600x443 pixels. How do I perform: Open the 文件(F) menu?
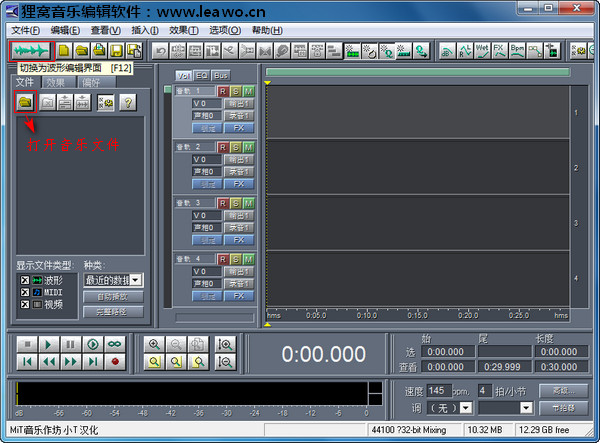[25, 30]
